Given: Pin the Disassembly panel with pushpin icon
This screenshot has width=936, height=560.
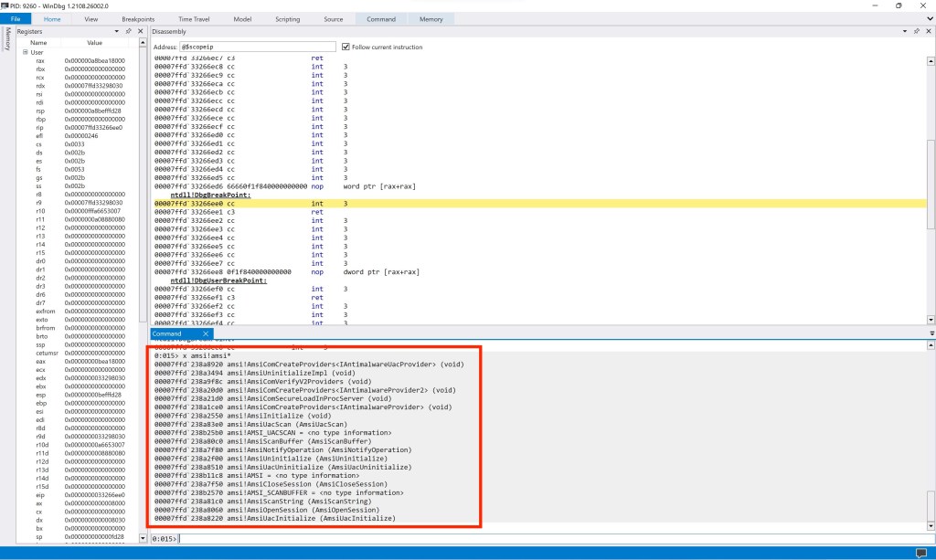Looking at the screenshot, I should click(x=917, y=31).
